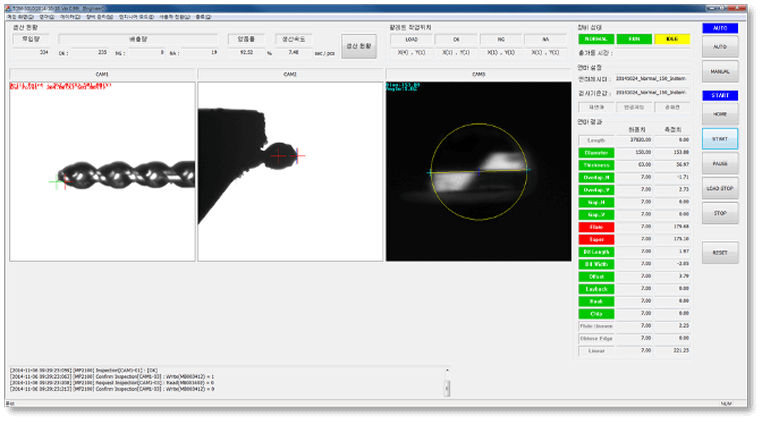Switch to MANUAL mode button
Image resolution: width=762 pixels, height=422 pixels.
(x=720, y=72)
